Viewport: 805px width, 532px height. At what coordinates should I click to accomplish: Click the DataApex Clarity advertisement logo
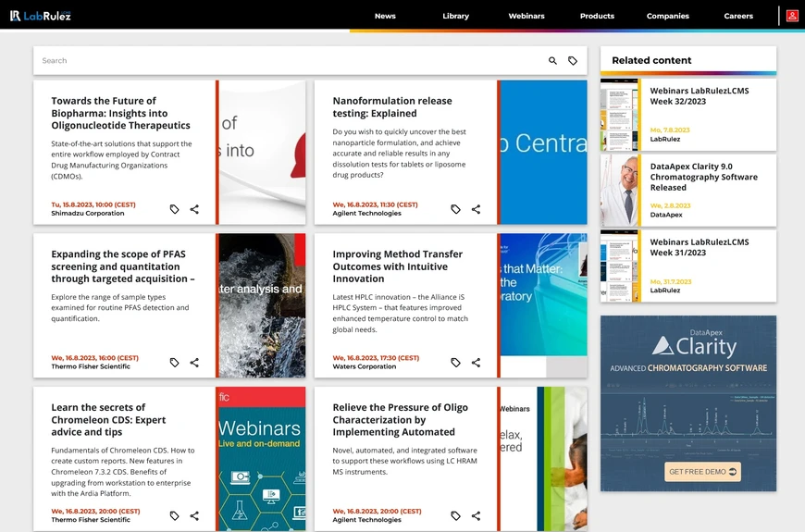tap(694, 345)
